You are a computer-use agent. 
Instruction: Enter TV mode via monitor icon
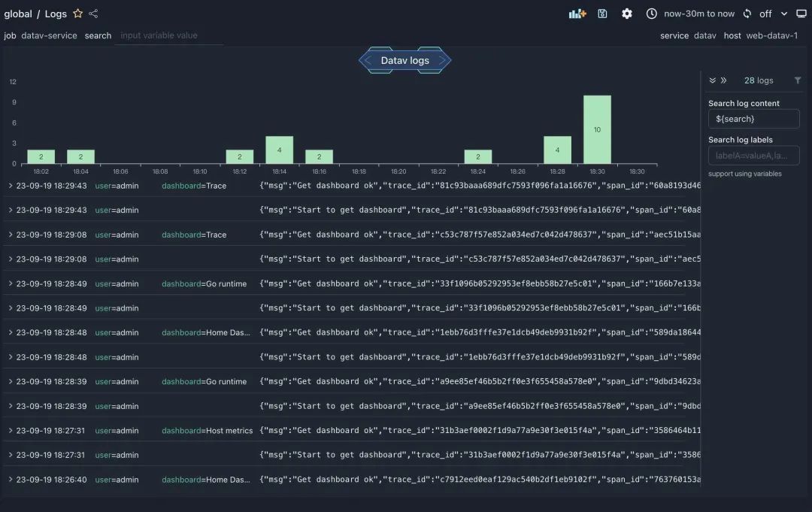[801, 14]
